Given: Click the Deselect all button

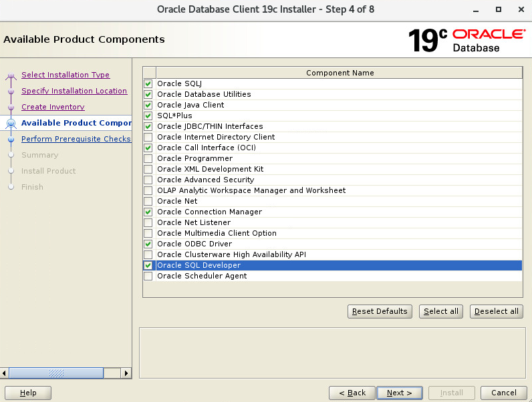Looking at the screenshot, I should 497,311.
